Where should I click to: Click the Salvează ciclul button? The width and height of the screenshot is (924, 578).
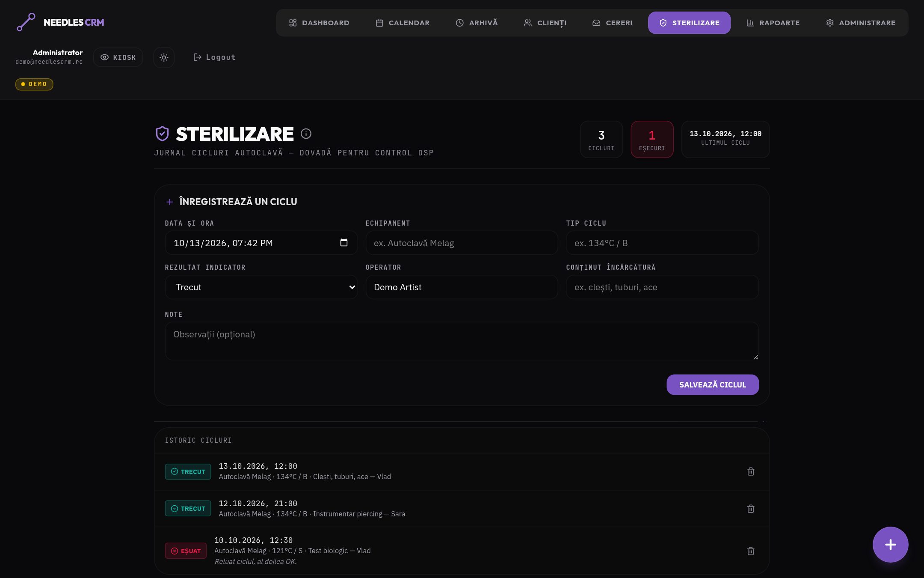coord(713,384)
